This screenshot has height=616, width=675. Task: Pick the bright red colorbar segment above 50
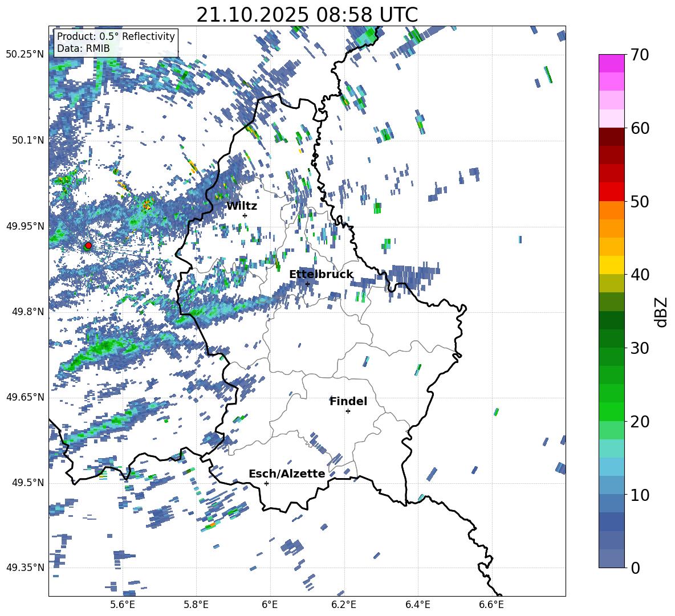click(x=612, y=192)
